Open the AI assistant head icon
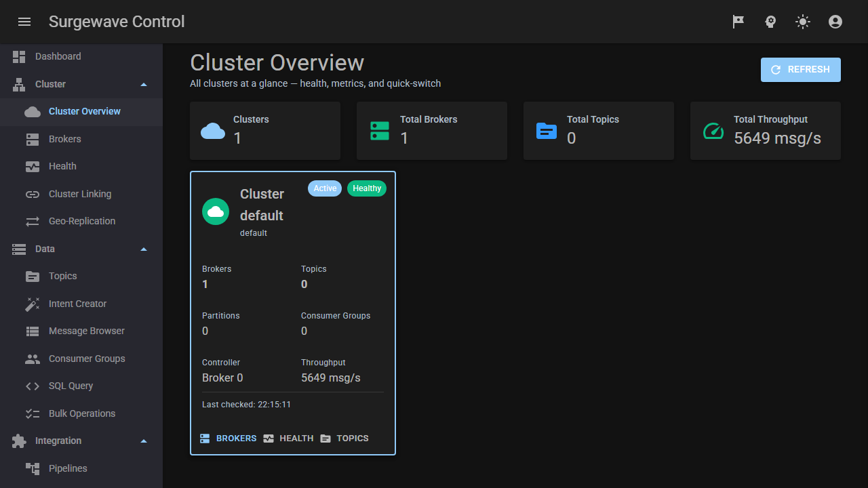This screenshot has height=488, width=868. click(770, 22)
